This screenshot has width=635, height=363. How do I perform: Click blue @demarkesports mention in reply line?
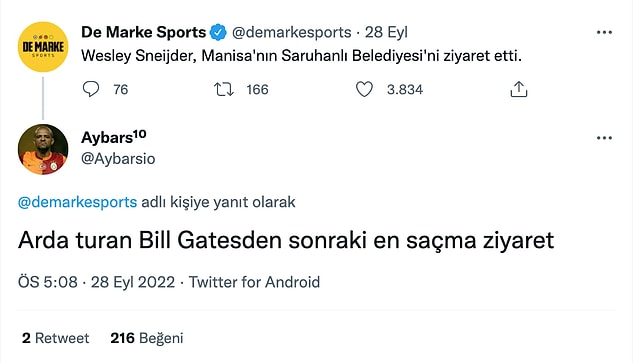click(x=77, y=202)
